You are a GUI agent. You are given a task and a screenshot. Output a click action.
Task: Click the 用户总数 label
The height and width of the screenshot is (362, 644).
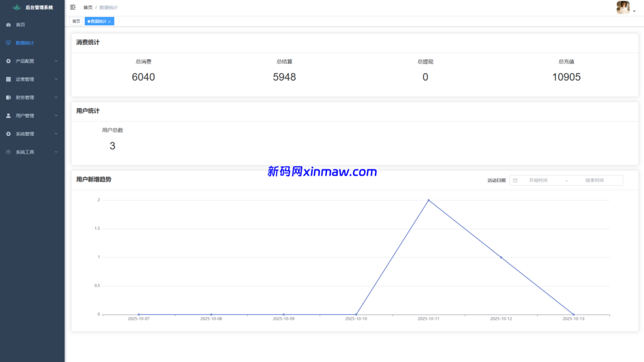click(113, 130)
